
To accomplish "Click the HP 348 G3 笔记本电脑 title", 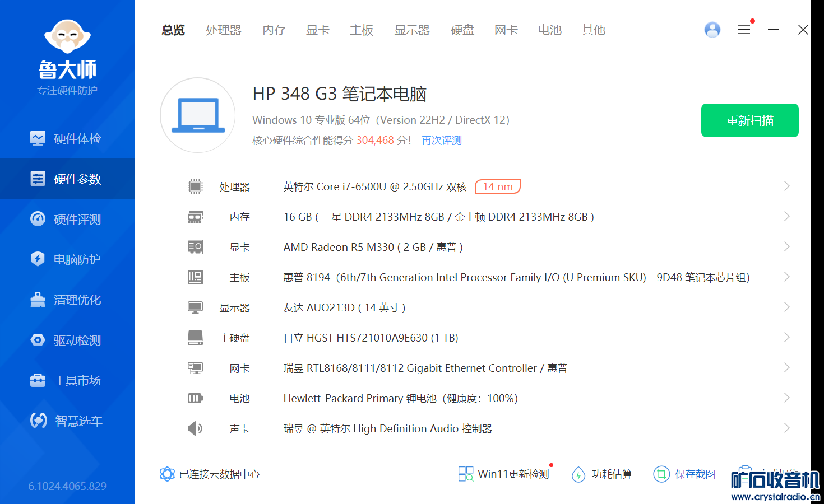I will [340, 94].
